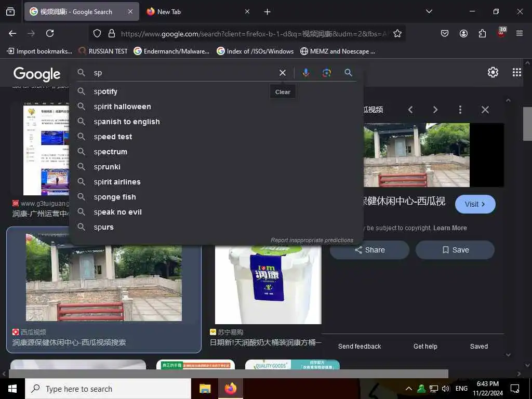This screenshot has width=532, height=399.
Task: Save the image with Save button
Action: click(455, 250)
